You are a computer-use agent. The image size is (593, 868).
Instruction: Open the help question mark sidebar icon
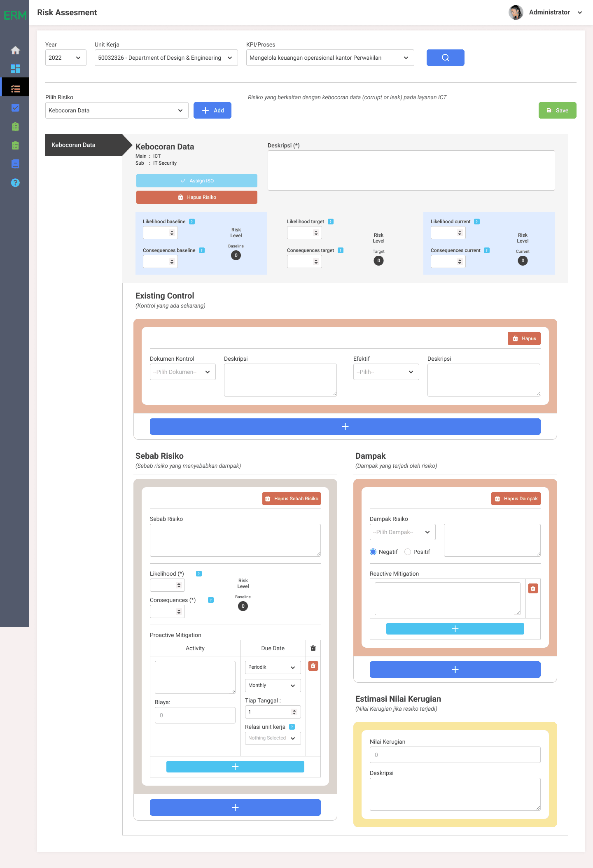(x=15, y=183)
